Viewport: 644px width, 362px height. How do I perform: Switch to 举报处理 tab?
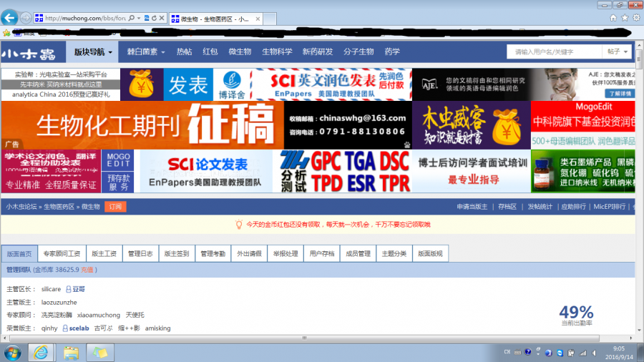(286, 254)
